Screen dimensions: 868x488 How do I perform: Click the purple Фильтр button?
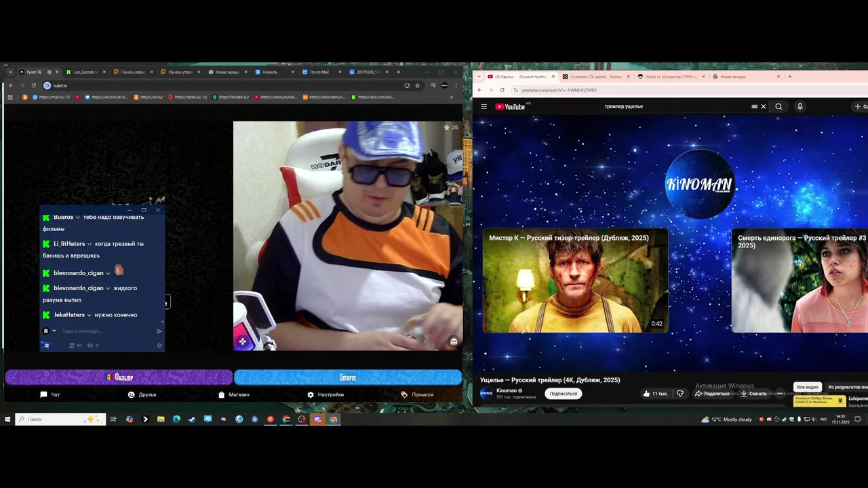[x=119, y=377]
